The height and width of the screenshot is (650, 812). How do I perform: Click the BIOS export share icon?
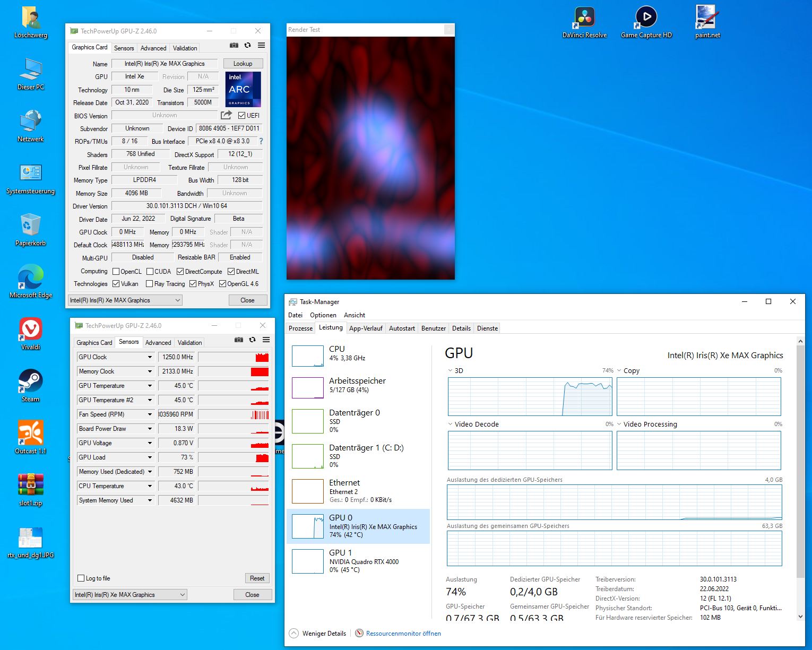(x=226, y=115)
